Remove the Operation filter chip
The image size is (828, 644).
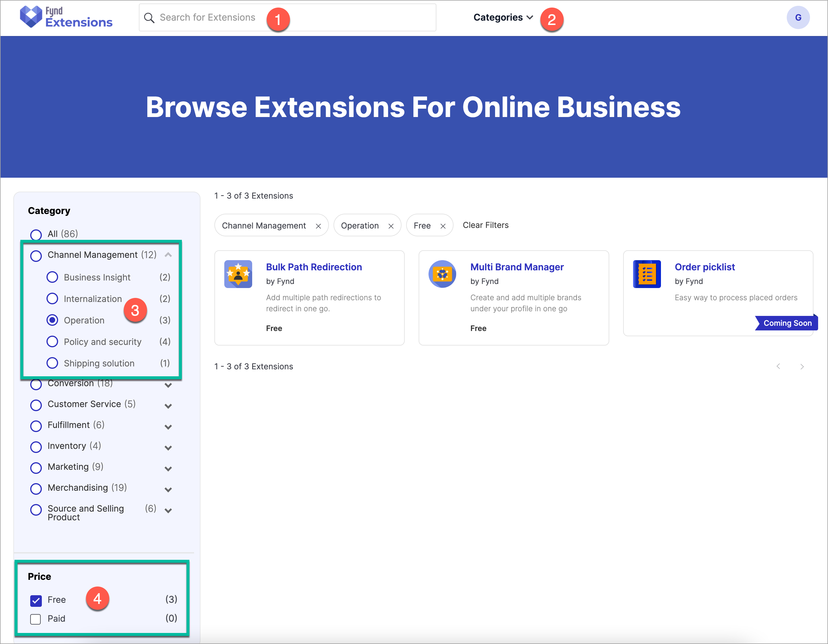[x=391, y=226]
